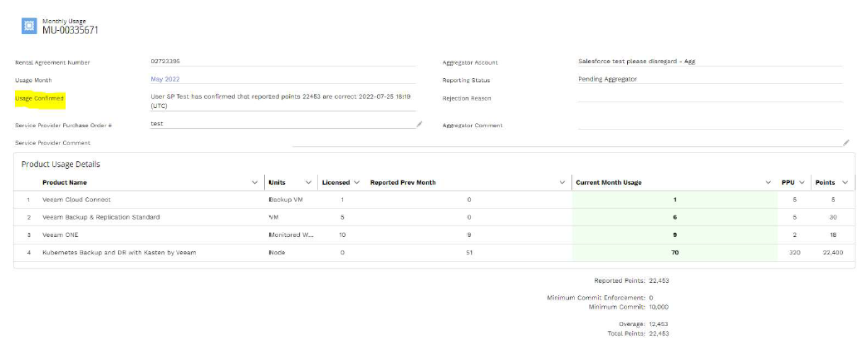
Task: Open Units column dropdown
Action: pos(308,182)
